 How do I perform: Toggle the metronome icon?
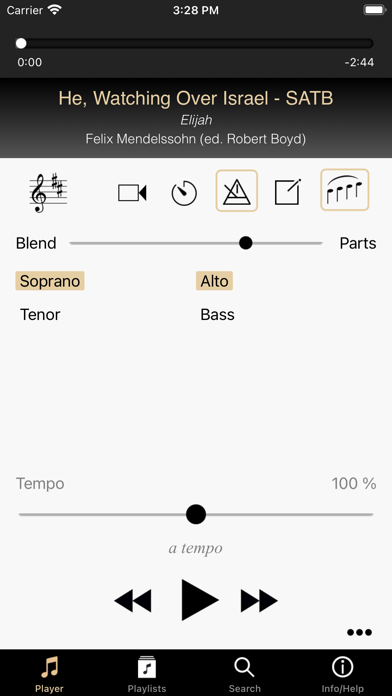pyautogui.click(x=237, y=191)
